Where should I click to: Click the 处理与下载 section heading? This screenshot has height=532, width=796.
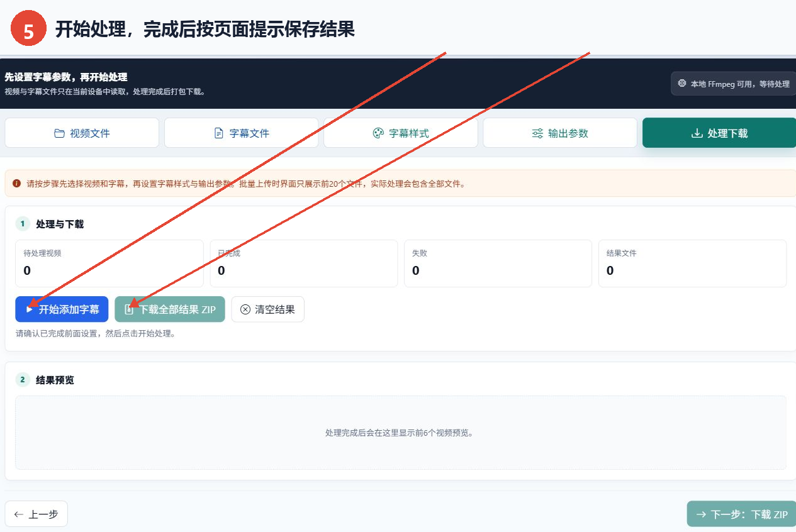[60, 224]
